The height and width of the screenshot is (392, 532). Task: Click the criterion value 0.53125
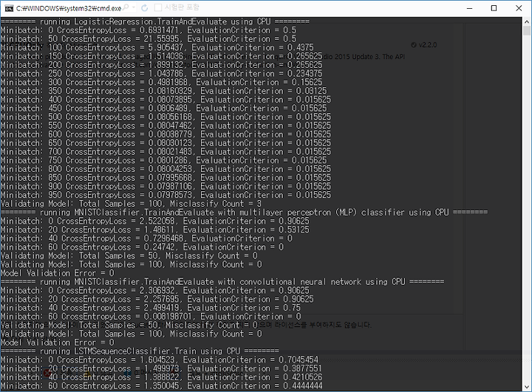tap(294, 230)
